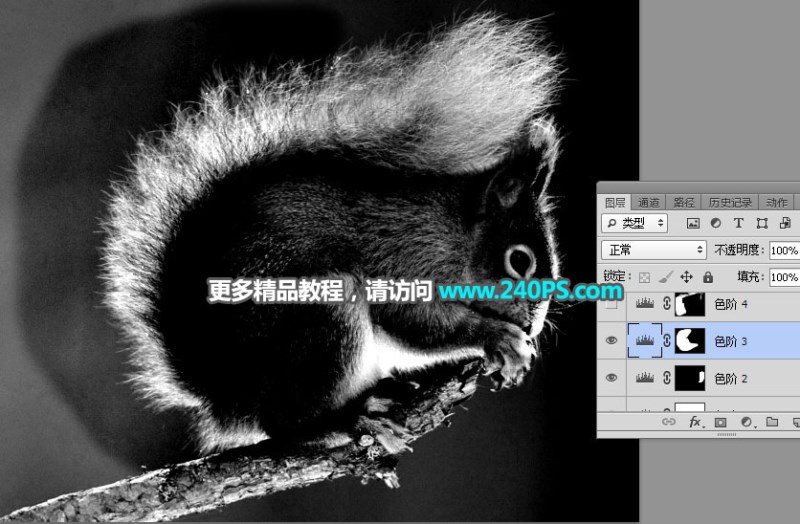Image resolution: width=800 pixels, height=524 pixels.
Task: Switch to 路径 tab
Action: (684, 203)
